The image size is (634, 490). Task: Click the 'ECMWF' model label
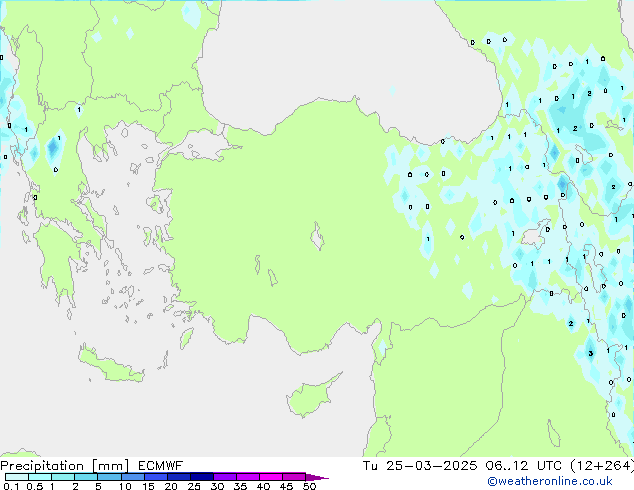[161, 466]
